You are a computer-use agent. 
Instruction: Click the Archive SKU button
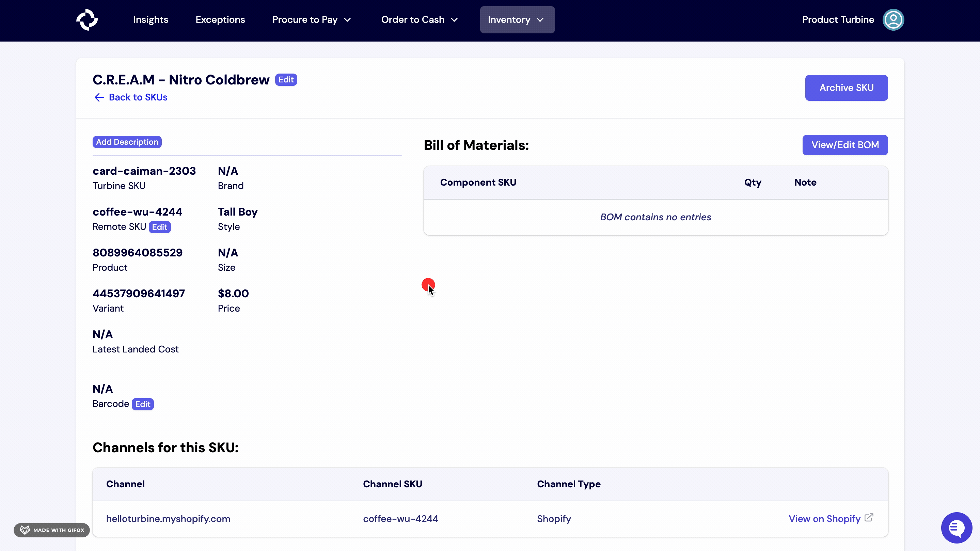coord(846,88)
